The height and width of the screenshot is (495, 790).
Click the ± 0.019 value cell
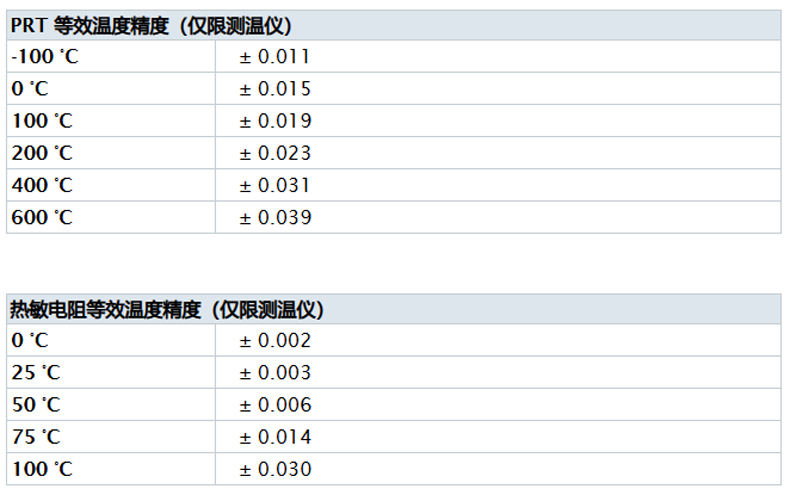tap(275, 121)
